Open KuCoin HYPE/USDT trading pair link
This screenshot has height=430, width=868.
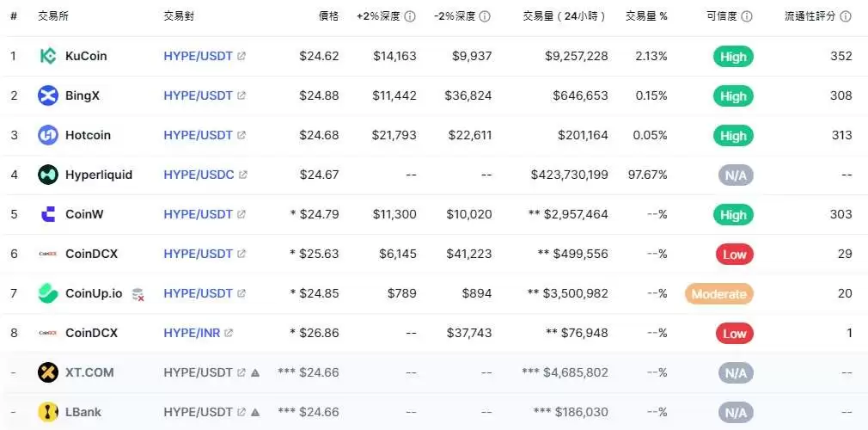click(199, 57)
